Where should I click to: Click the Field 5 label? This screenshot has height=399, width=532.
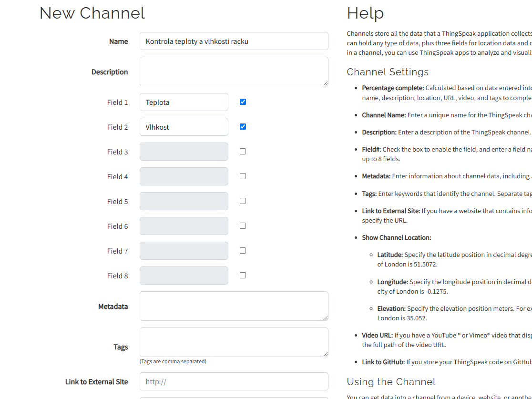[x=117, y=202]
